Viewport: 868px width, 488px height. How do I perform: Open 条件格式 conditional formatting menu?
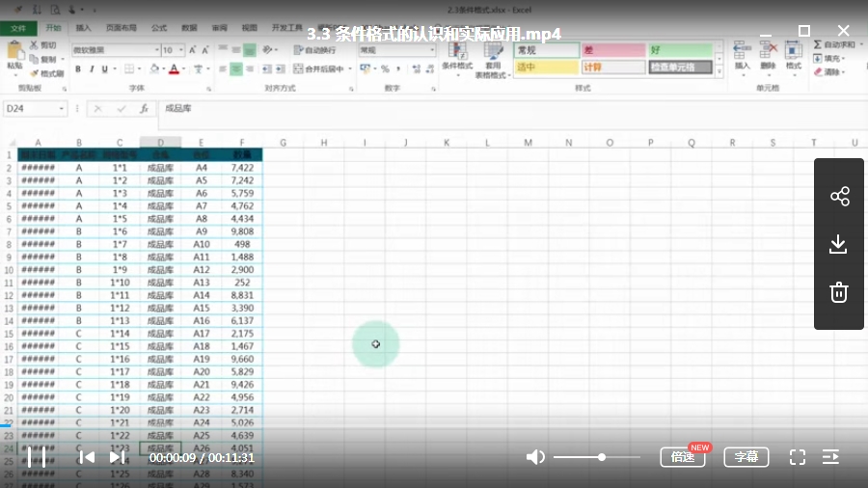[457, 59]
